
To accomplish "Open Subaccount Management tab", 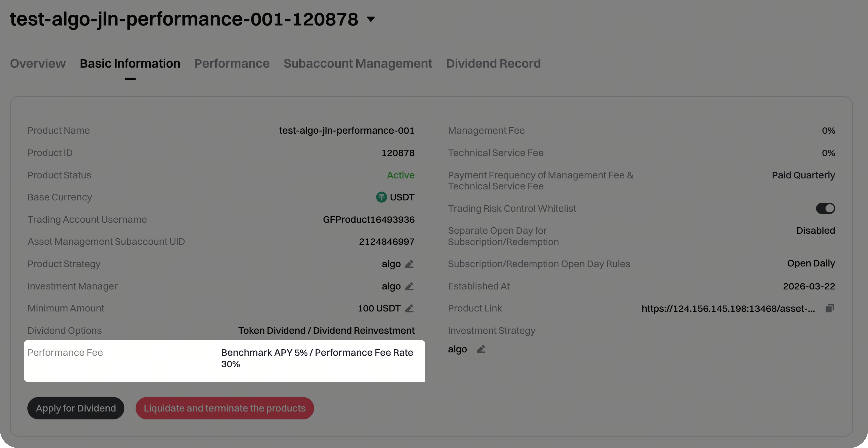I will pos(358,64).
